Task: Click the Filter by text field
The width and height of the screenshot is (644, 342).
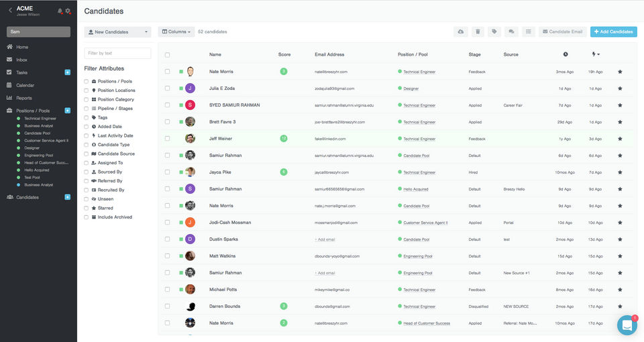Action: [117, 54]
